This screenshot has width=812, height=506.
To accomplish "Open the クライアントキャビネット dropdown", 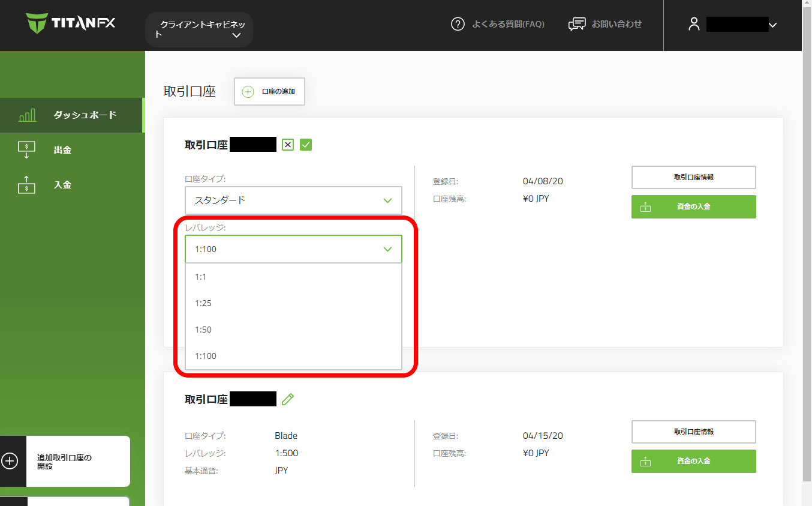I will (199, 30).
